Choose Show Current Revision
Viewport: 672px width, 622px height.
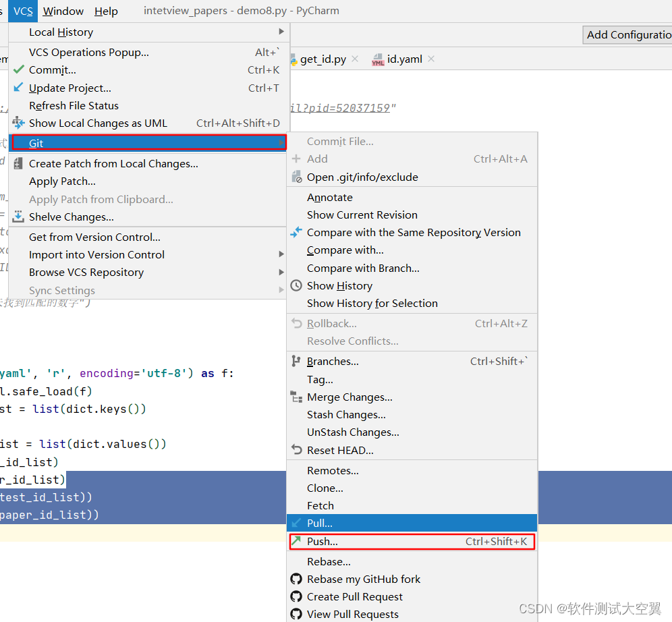pos(412,215)
